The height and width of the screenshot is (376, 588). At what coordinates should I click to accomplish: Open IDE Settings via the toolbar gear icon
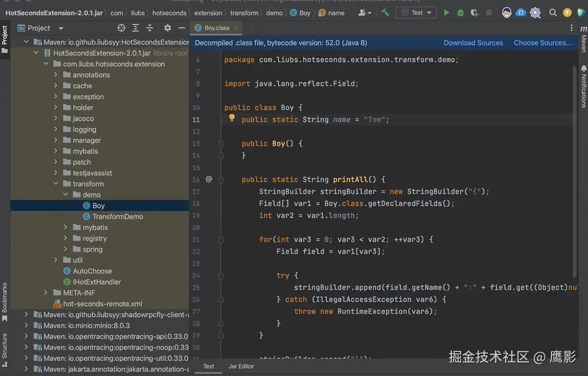(x=535, y=11)
